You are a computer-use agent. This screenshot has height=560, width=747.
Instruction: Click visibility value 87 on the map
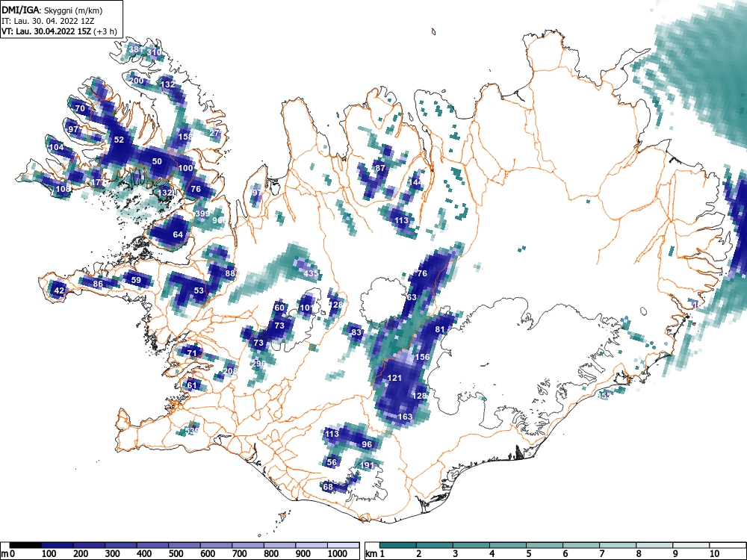[x=380, y=168]
